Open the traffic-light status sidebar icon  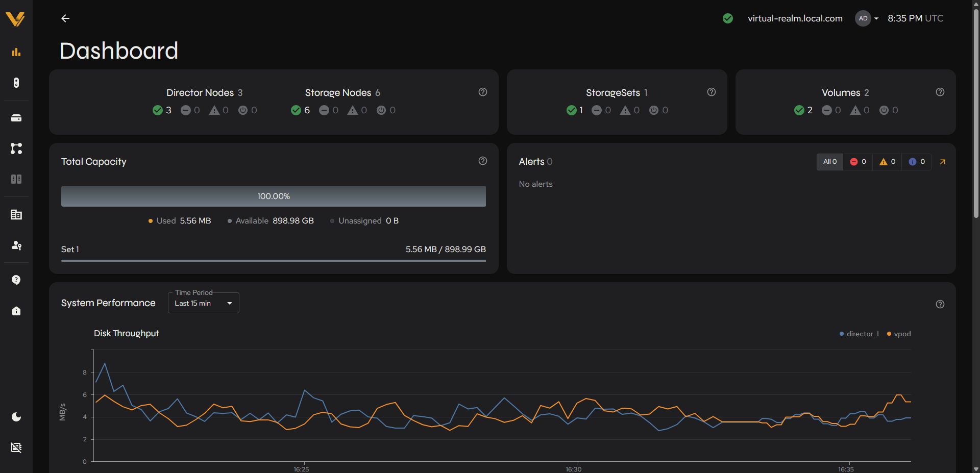[x=16, y=83]
